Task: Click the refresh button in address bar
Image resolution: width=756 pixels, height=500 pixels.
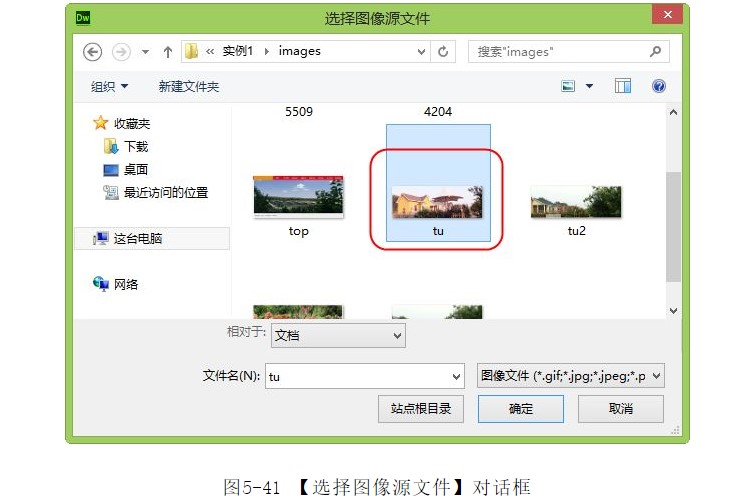Action: 443,51
